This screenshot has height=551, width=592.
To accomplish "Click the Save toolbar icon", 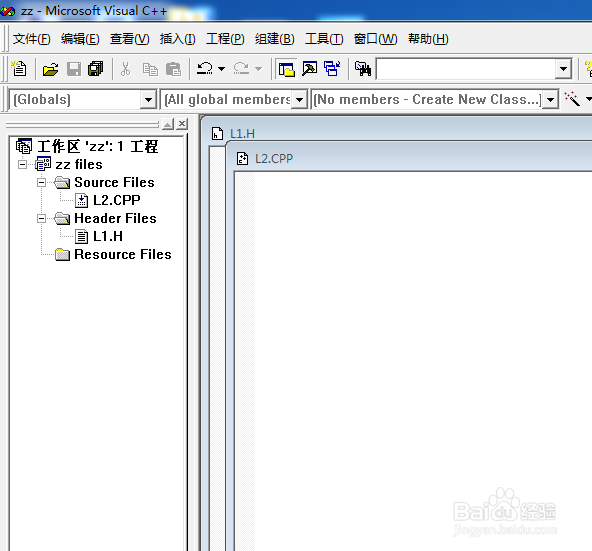I will [x=74, y=69].
